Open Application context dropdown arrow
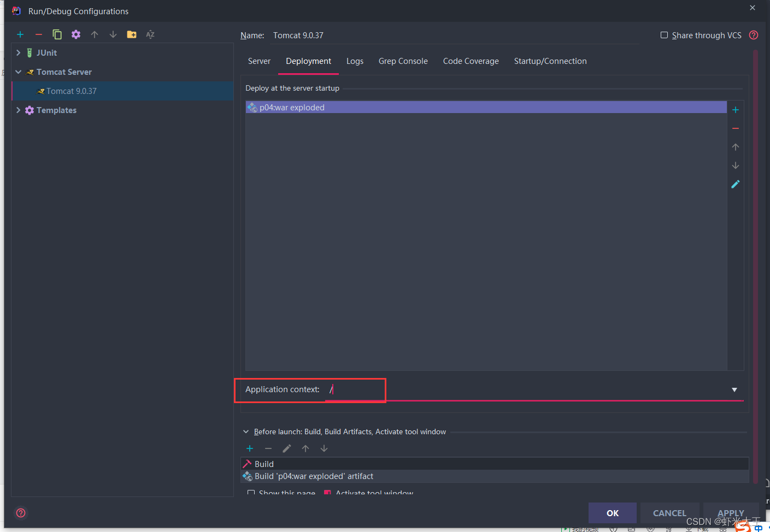This screenshot has width=770, height=532. tap(734, 389)
